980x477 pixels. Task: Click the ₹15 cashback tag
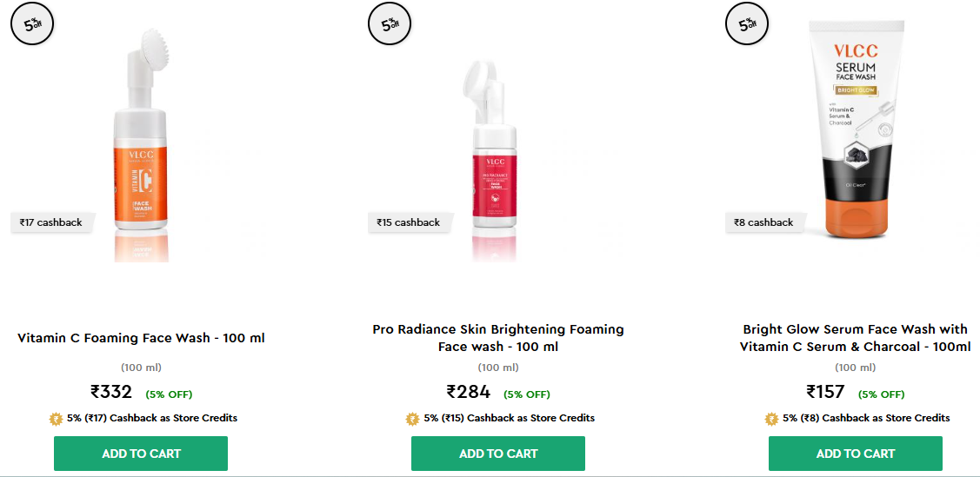point(409,222)
